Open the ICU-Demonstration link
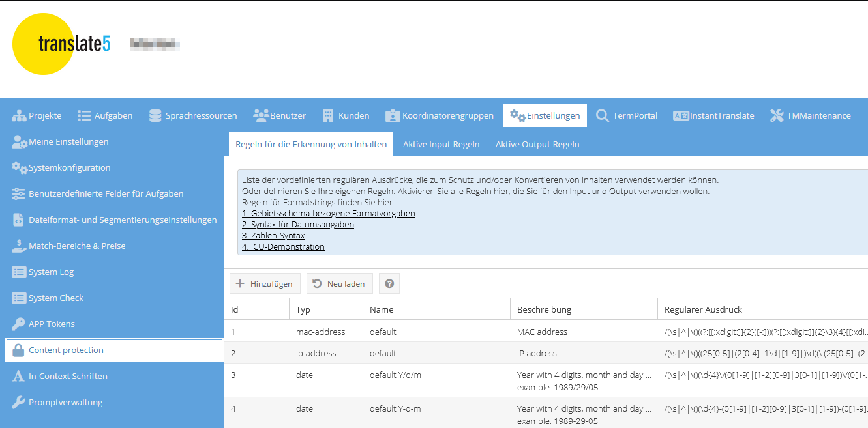 pos(283,247)
